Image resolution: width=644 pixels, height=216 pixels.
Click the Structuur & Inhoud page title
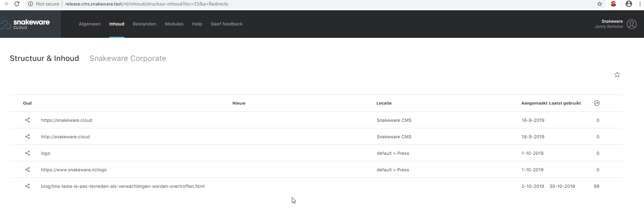(x=44, y=58)
